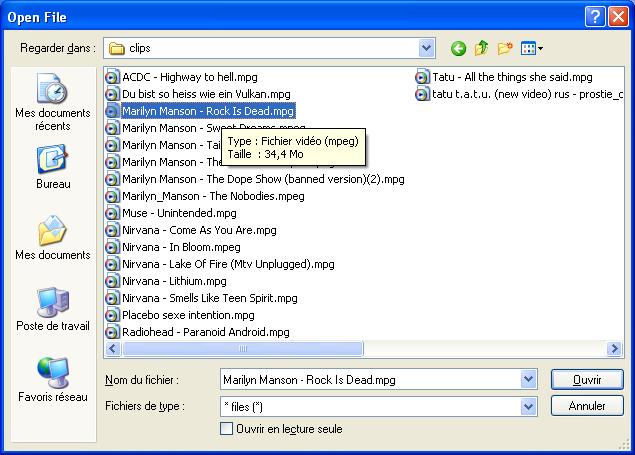Click the Nom du fichier text field
Image resolution: width=635 pixels, height=455 pixels.
[371, 379]
